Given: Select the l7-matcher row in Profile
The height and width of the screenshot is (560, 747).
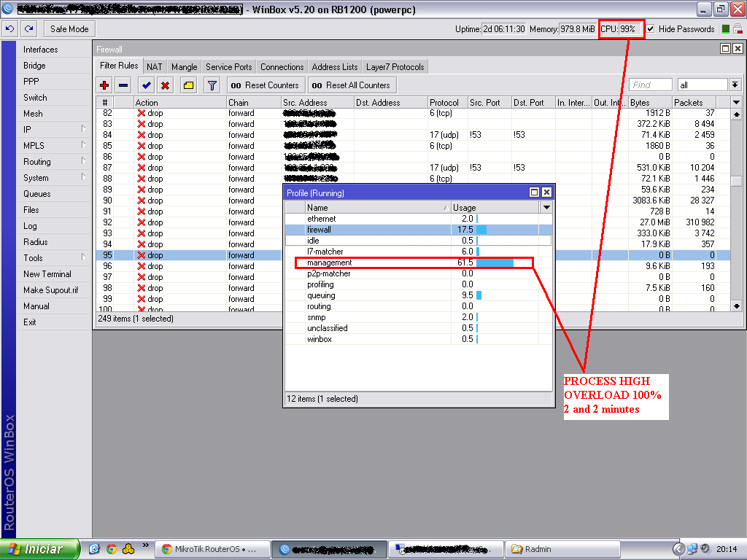Looking at the screenshot, I should tap(418, 252).
